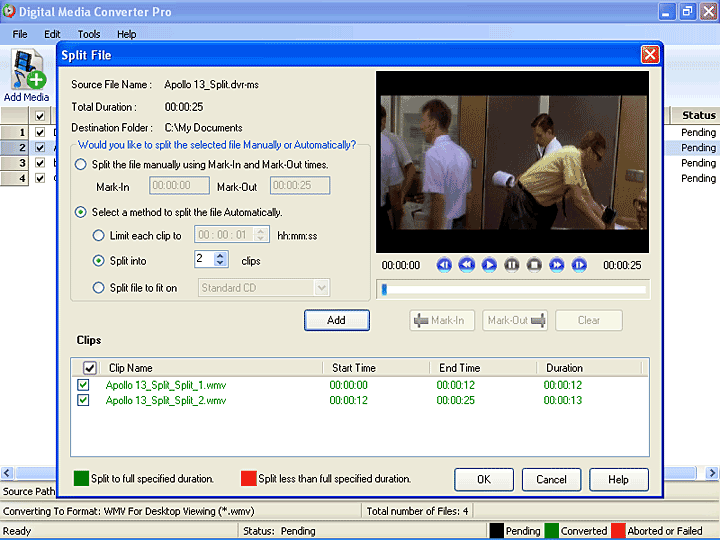Open the File menu
Viewport: 720px width, 540px height.
point(20,34)
